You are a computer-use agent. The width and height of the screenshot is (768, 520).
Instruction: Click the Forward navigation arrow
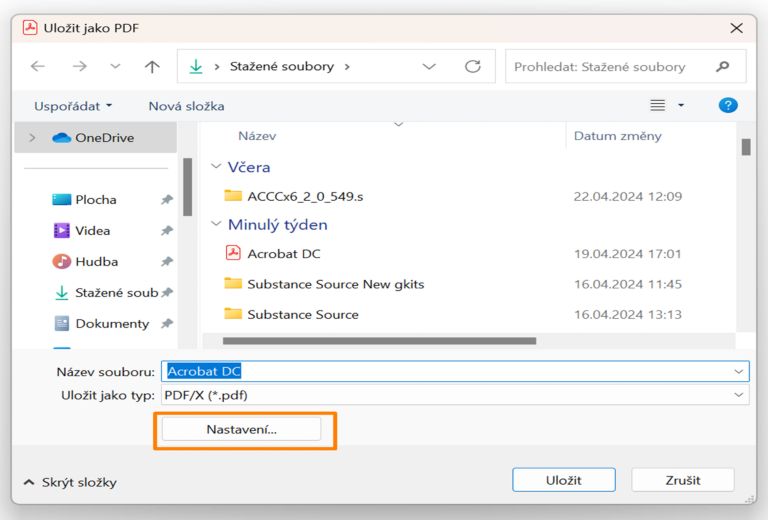(x=79, y=67)
